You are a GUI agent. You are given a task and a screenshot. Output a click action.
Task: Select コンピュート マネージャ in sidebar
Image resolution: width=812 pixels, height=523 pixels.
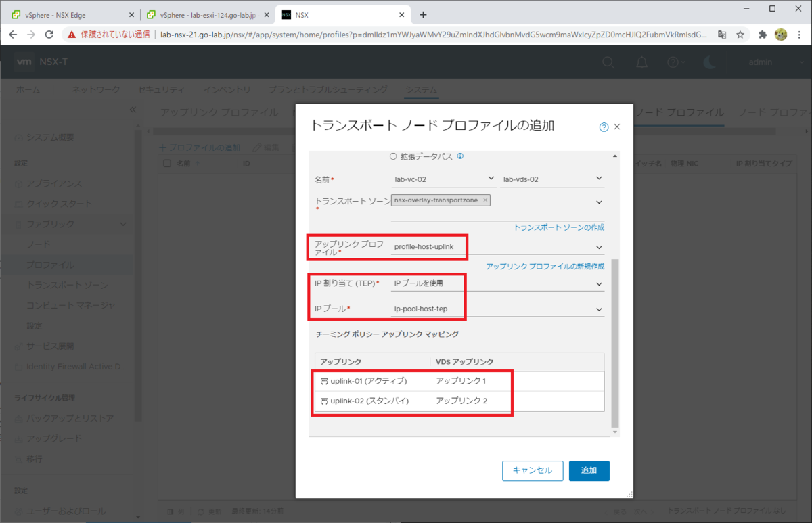(x=71, y=305)
